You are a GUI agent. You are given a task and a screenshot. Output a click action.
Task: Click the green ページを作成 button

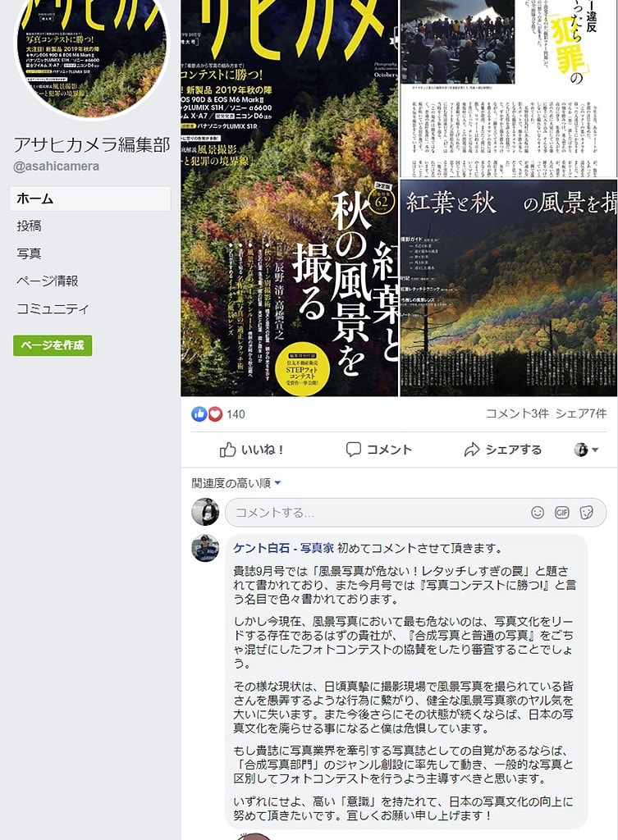click(x=53, y=345)
